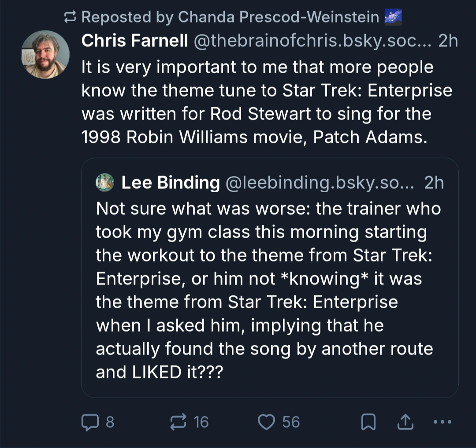
Task: Open the Lee Binding display name
Action: [x=171, y=183]
